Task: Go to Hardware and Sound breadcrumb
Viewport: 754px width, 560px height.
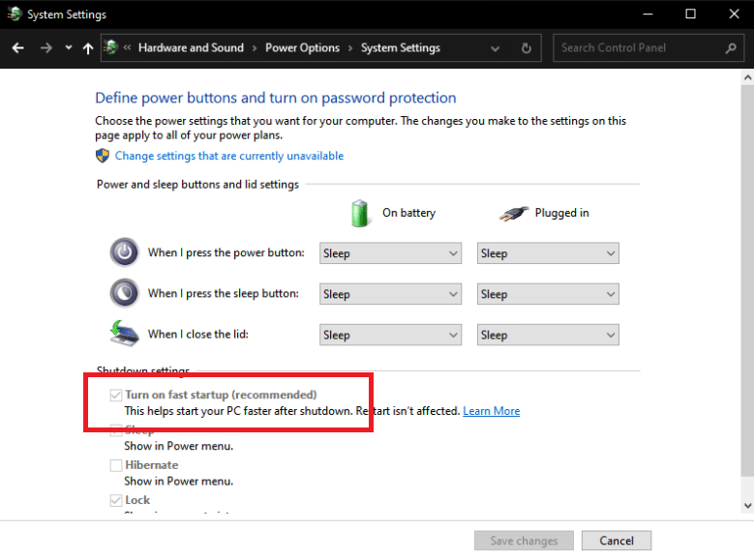Action: [x=191, y=47]
